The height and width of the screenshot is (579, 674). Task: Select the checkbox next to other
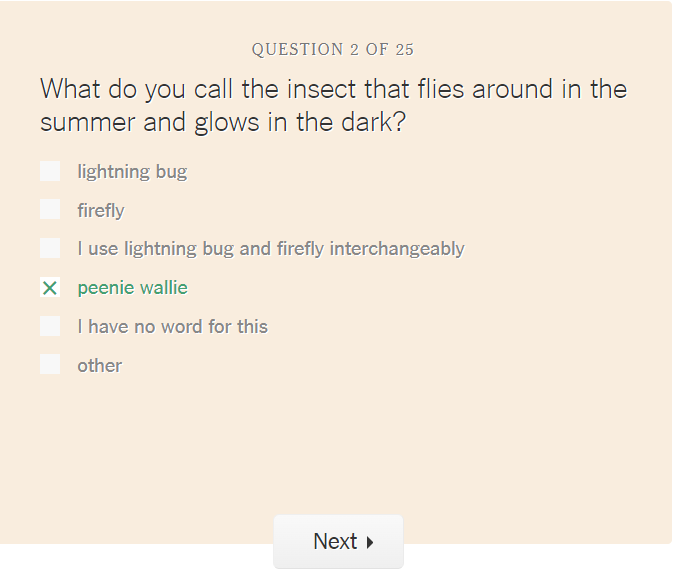[x=50, y=365]
